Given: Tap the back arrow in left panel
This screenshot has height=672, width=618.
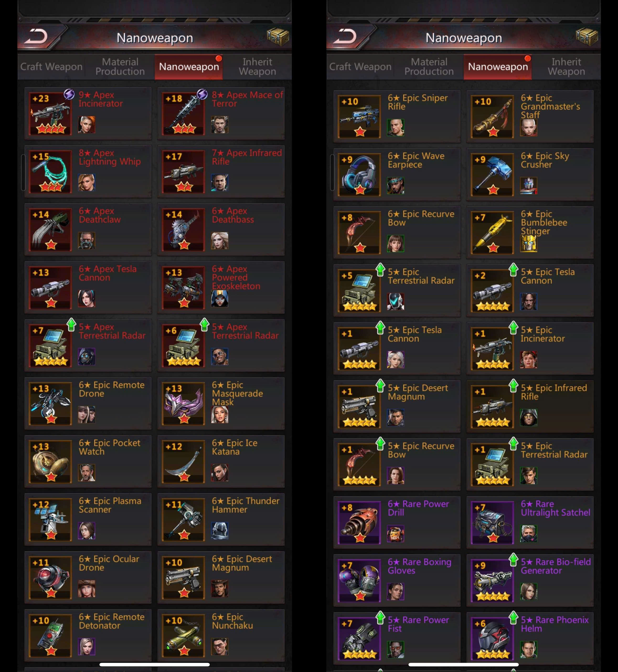Looking at the screenshot, I should 38,36.
